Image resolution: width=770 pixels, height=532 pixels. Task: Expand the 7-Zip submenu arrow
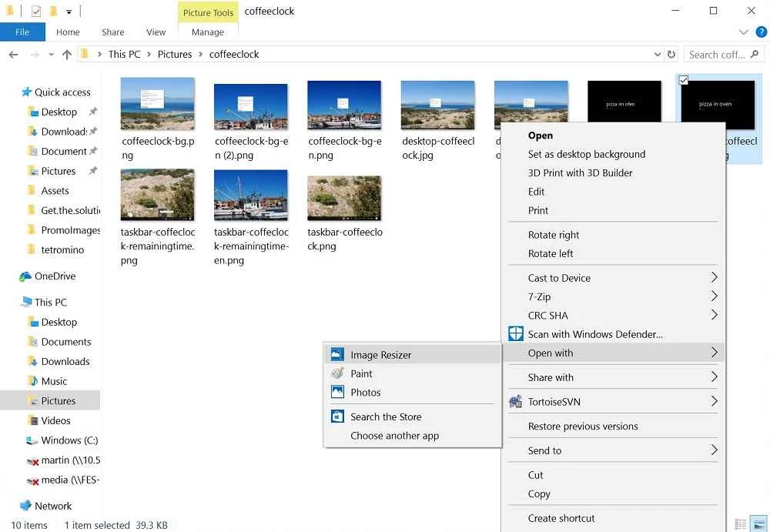714,296
